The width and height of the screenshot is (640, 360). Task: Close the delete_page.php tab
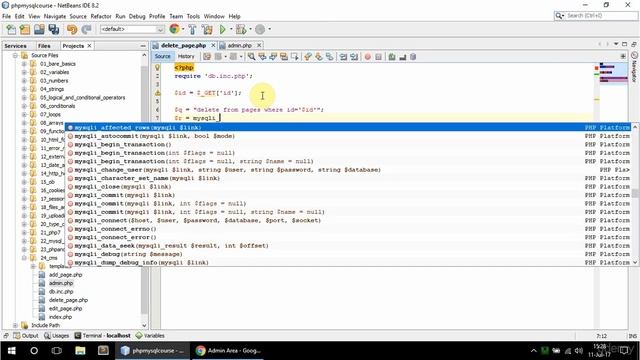213,45
